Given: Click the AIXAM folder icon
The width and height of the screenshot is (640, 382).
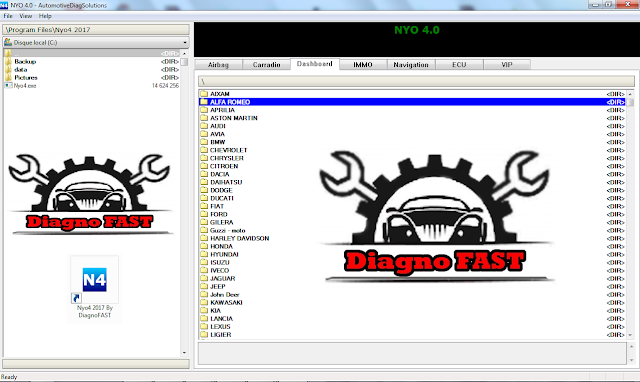Looking at the screenshot, I should (x=204, y=94).
